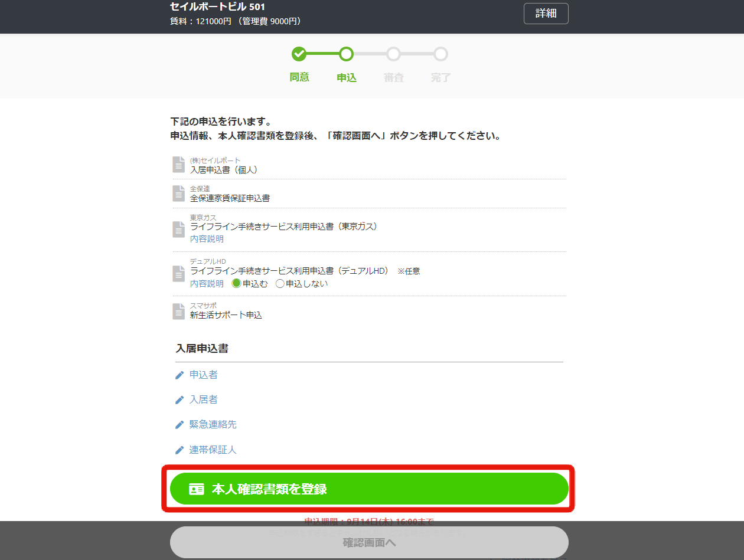Click document icon beside デュアルHD application
Screen dimensions: 744x560
(179, 274)
